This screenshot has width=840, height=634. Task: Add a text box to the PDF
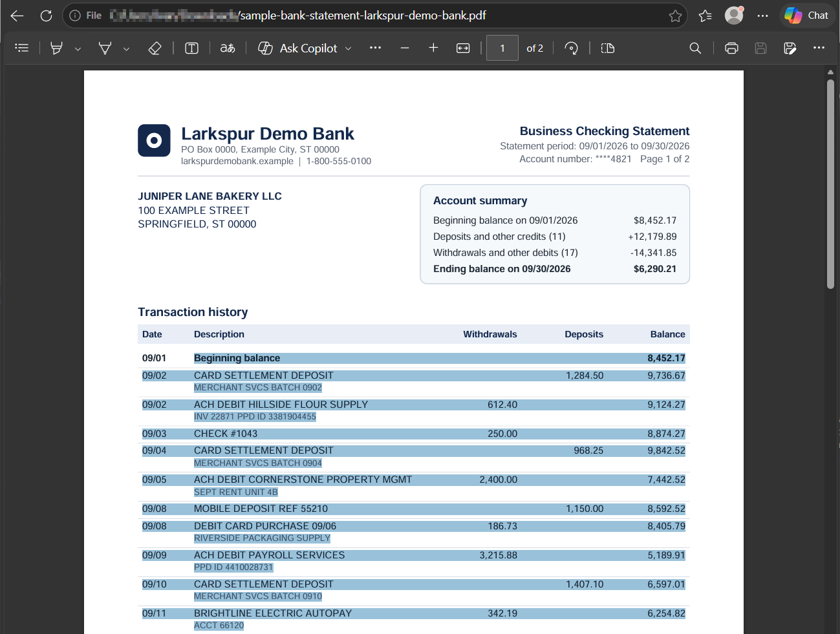pyautogui.click(x=191, y=48)
